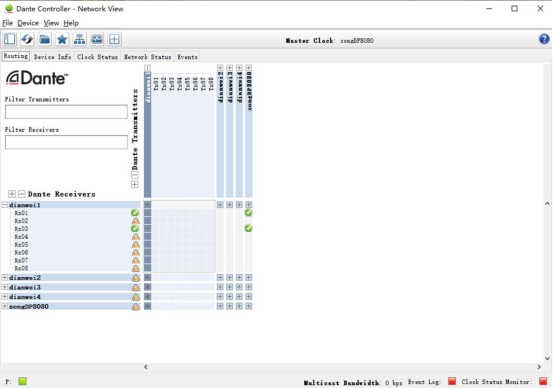This screenshot has height=388, width=553.
Task: Click the red Event Log indicator
Action: [x=452, y=381]
